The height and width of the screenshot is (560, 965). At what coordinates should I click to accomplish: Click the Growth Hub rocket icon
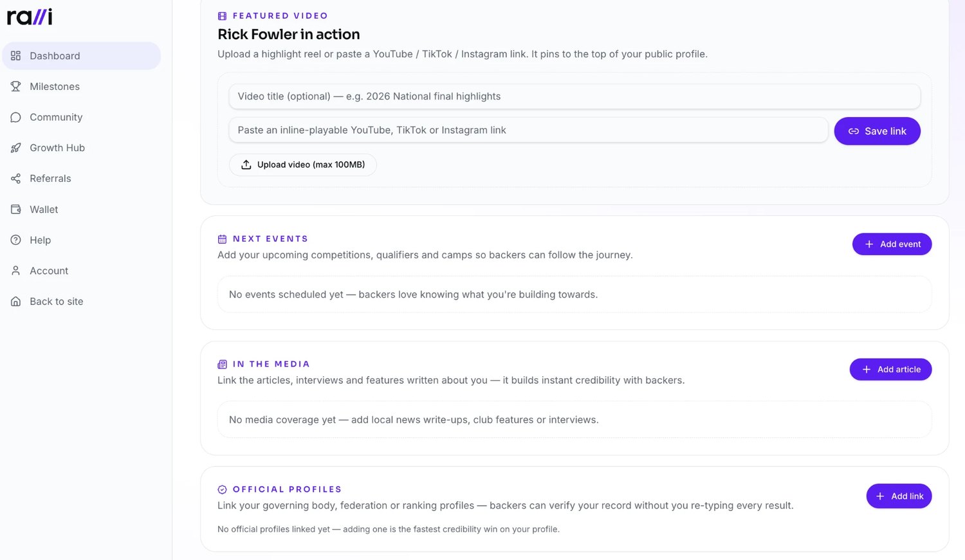point(16,148)
